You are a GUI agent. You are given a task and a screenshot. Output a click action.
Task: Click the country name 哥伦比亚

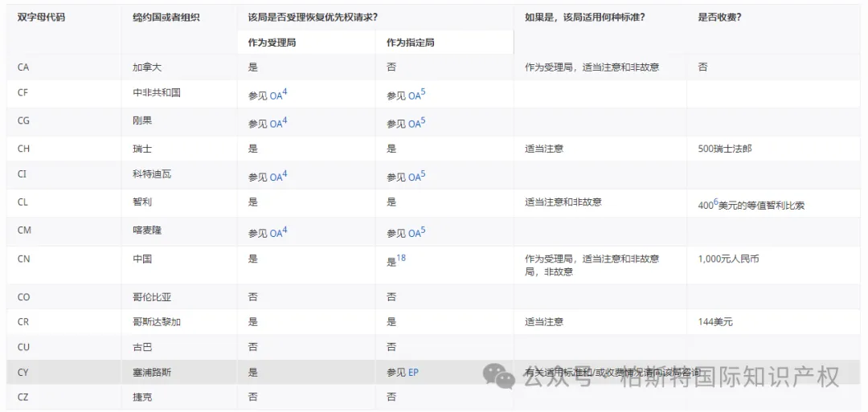point(152,297)
